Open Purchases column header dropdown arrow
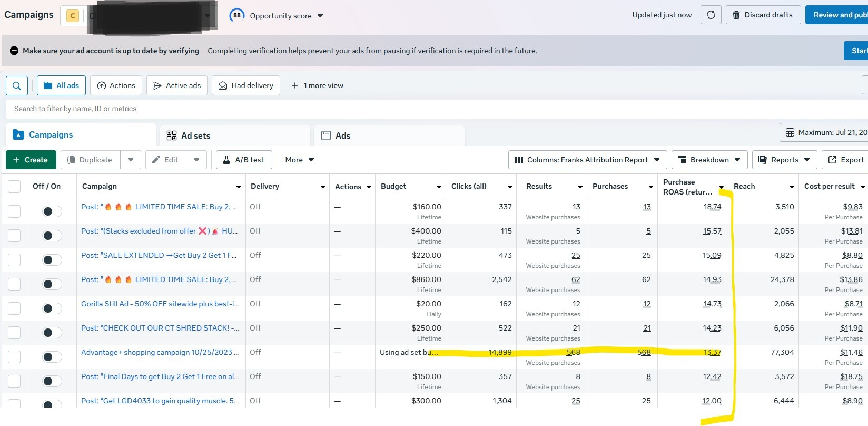 tap(650, 187)
